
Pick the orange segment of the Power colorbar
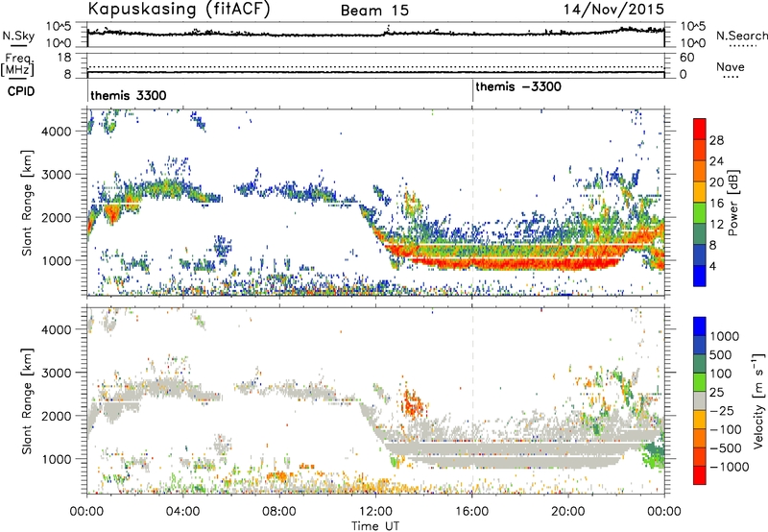click(x=700, y=171)
